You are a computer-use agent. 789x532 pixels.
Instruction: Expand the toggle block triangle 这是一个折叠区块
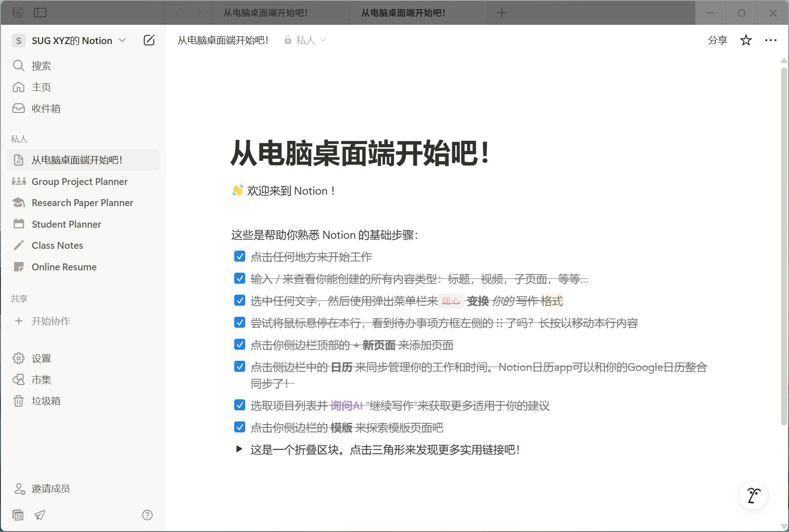click(239, 449)
